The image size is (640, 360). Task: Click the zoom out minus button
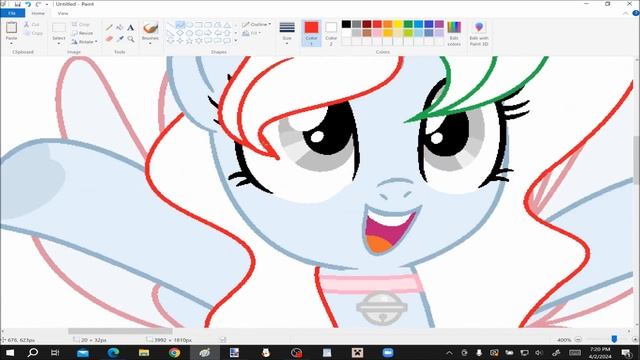point(578,340)
